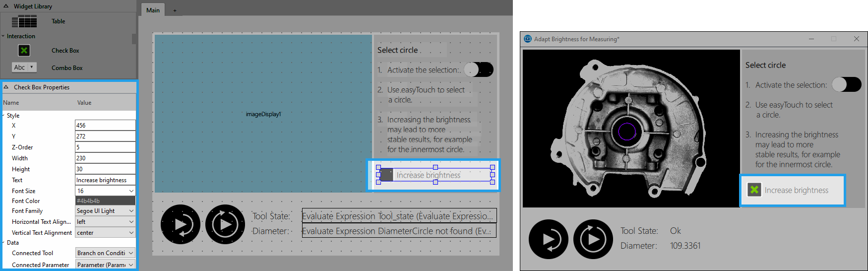The image size is (868, 271).
Task: Open the Connected Parameter dropdown
Action: pos(131,265)
